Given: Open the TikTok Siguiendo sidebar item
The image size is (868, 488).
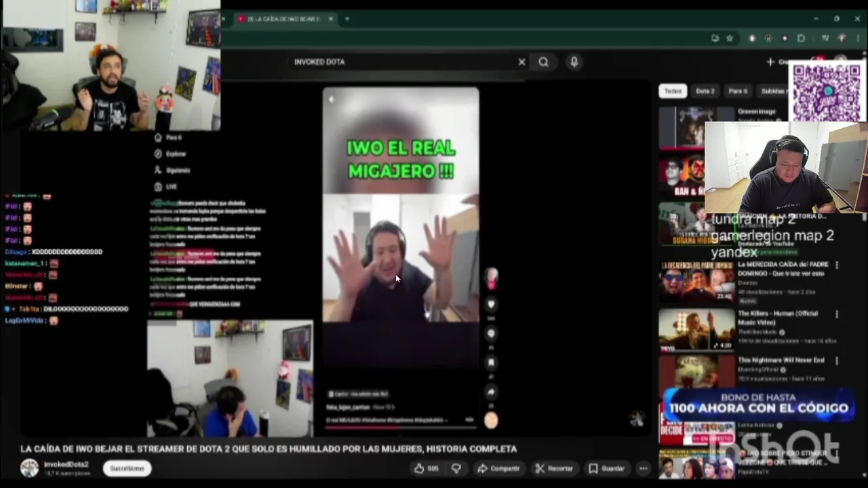Looking at the screenshot, I should coord(172,170).
